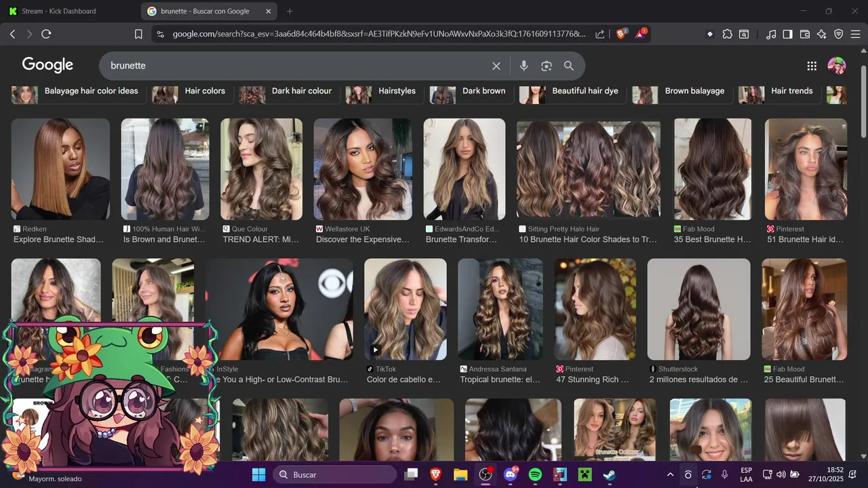Open TikTok Color de cabello video result

point(406,309)
